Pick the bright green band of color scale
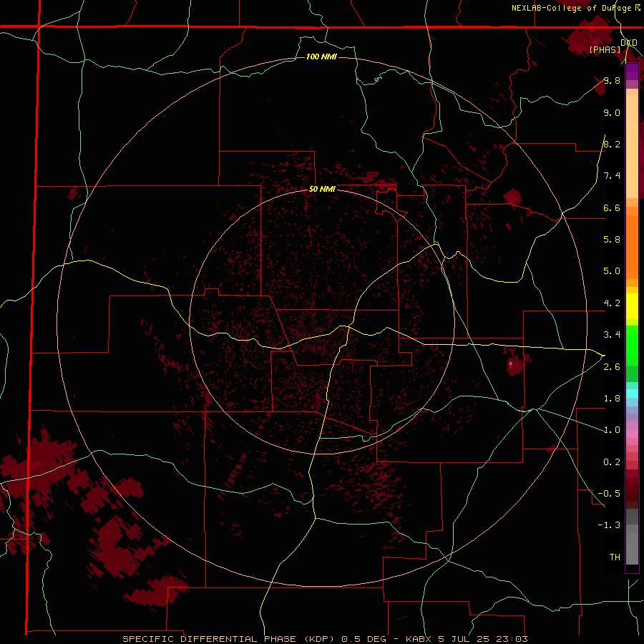 pos(632,345)
